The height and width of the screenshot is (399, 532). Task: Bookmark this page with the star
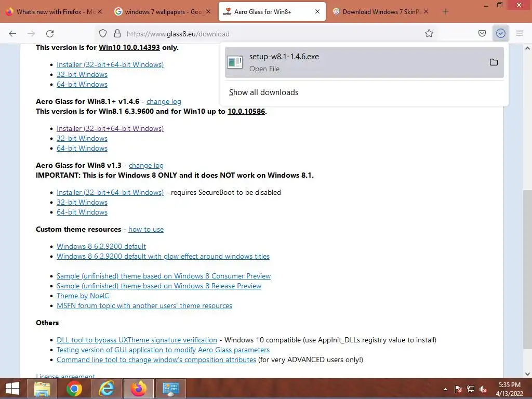click(429, 33)
